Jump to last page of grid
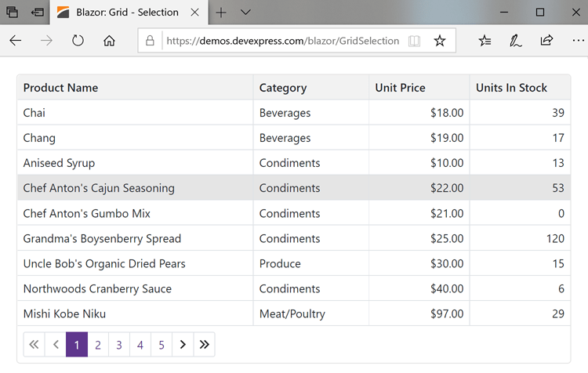 204,345
